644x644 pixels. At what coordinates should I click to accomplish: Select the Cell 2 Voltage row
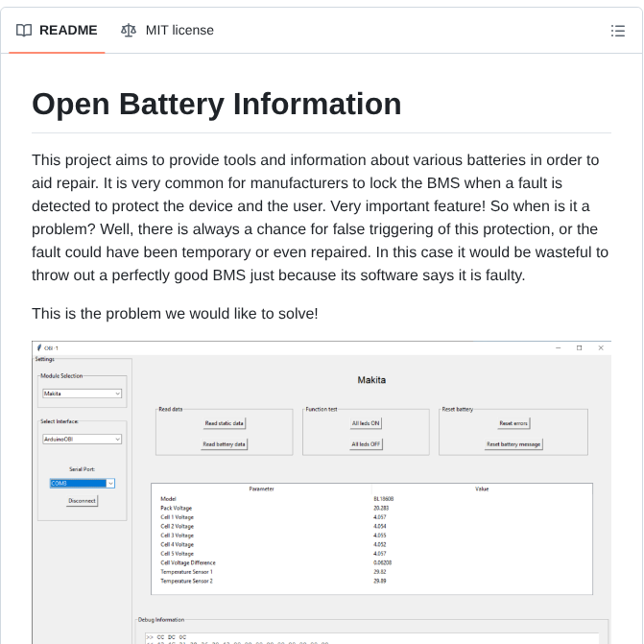click(371, 526)
